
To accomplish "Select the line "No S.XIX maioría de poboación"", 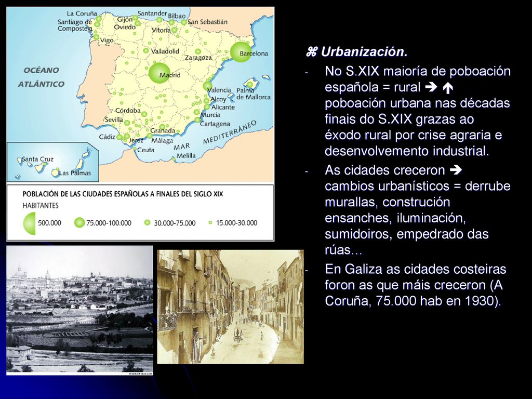I will point(418,72).
